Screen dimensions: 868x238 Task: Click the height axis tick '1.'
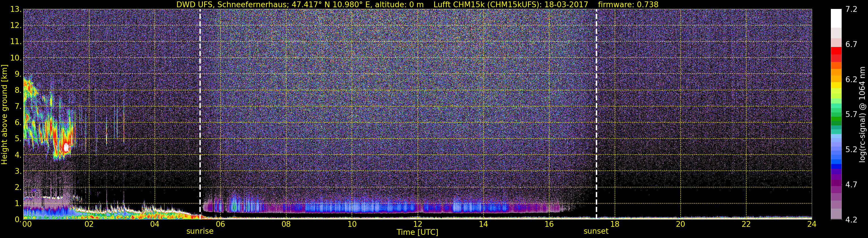click(x=18, y=203)
